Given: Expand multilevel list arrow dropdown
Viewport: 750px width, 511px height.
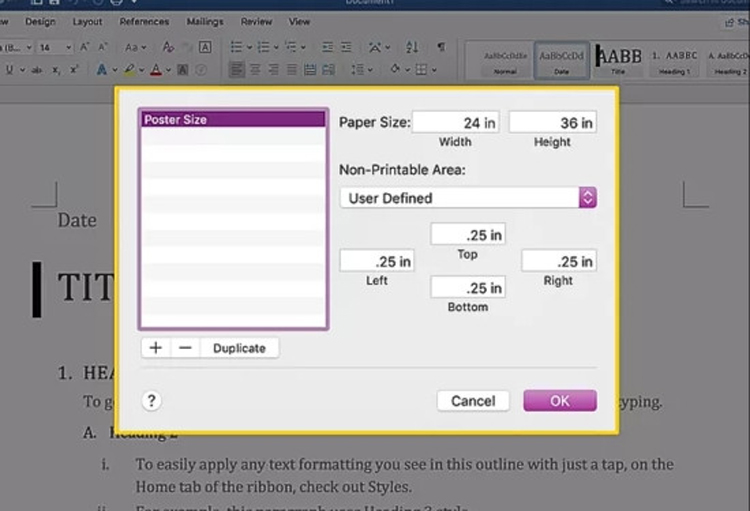Looking at the screenshot, I should pyautogui.click(x=303, y=47).
